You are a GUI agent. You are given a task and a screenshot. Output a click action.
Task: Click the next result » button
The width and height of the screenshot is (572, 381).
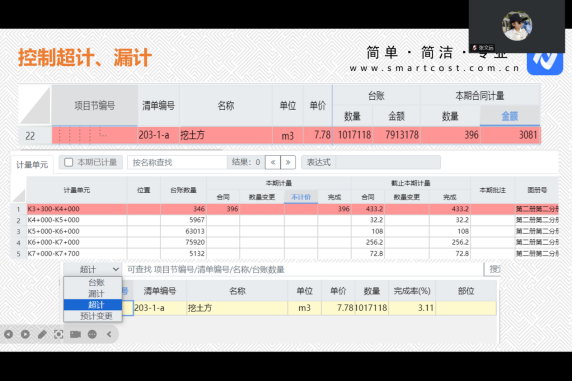click(x=288, y=162)
